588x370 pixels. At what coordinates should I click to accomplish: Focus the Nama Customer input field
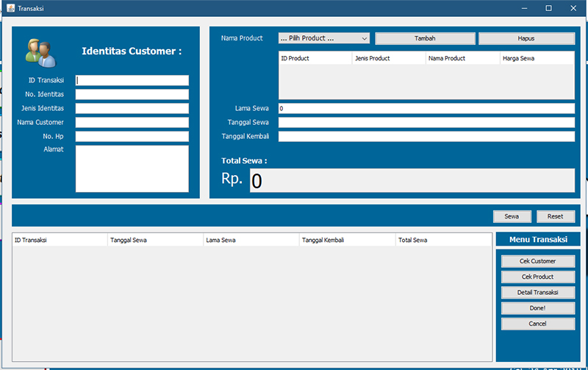pyautogui.click(x=132, y=122)
